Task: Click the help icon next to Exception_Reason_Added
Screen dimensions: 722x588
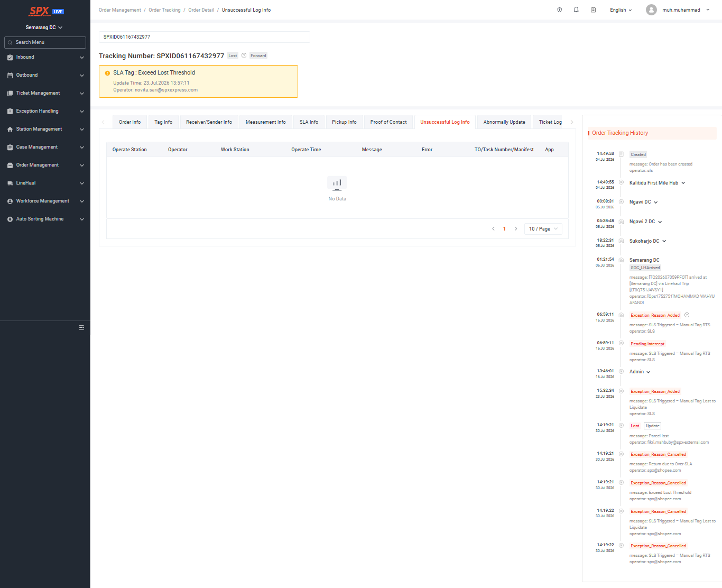Action: [x=687, y=315]
